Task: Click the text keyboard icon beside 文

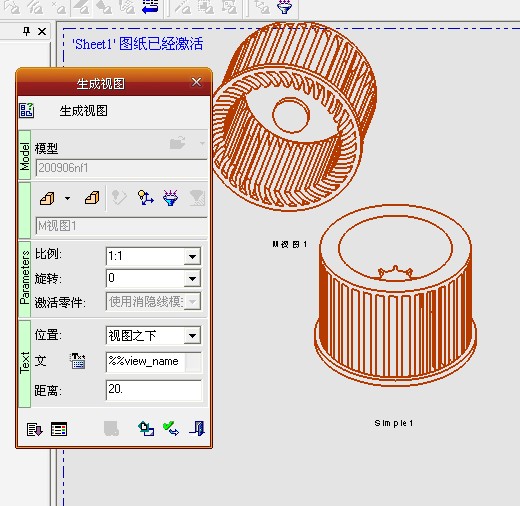Action: 78,361
